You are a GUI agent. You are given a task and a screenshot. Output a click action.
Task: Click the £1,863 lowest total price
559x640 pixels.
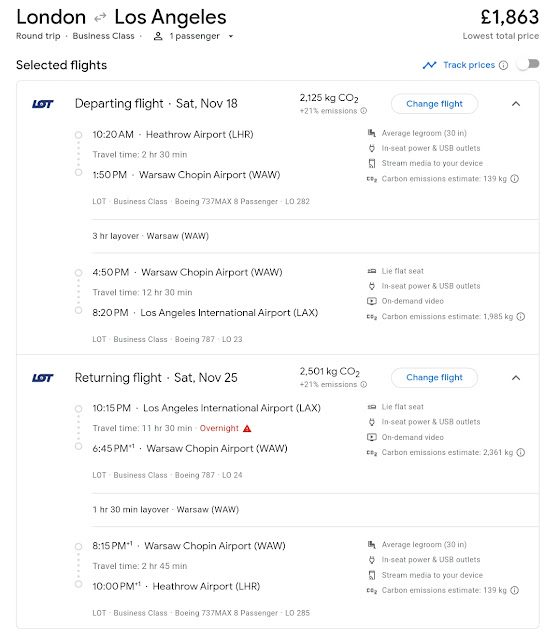(x=510, y=17)
